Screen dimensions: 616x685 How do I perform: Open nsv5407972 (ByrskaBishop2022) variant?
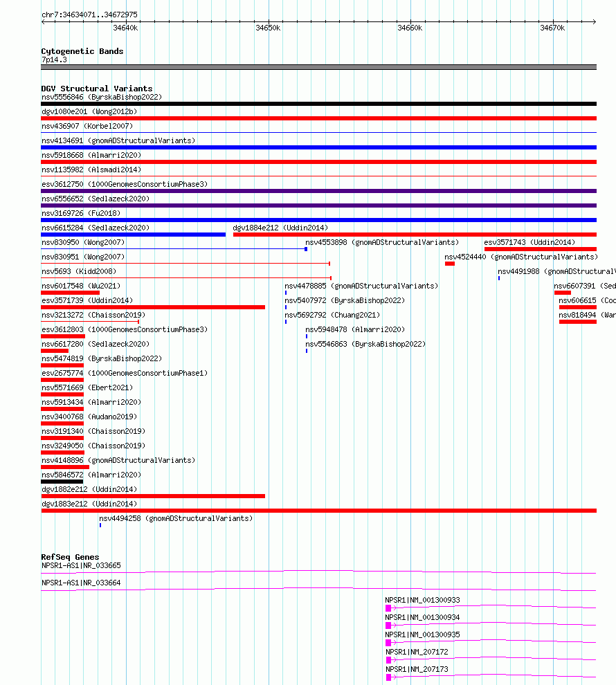coord(345,300)
